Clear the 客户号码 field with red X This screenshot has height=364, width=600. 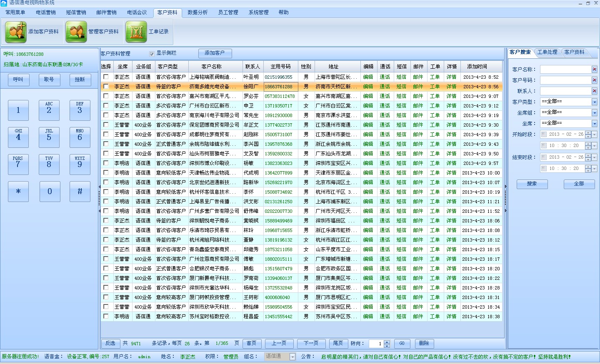(594, 80)
